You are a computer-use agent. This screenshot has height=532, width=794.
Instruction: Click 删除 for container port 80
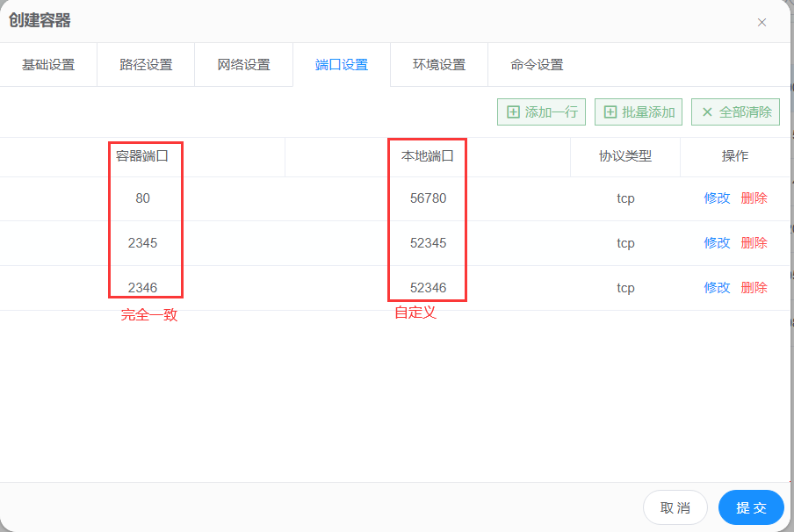coord(754,198)
